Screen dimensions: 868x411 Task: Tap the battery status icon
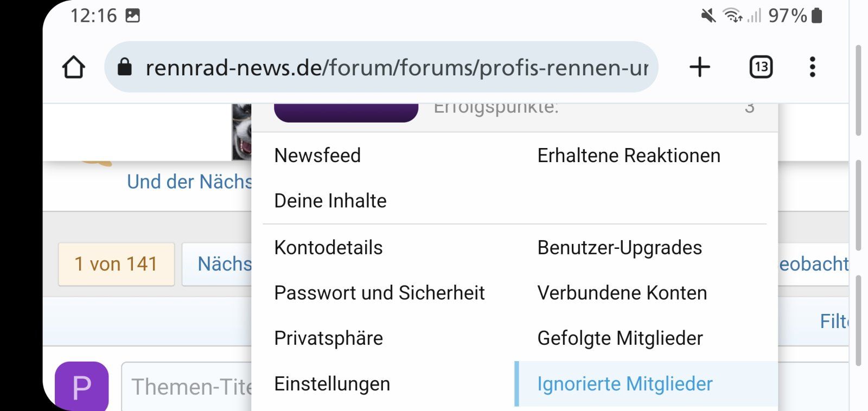817,15
